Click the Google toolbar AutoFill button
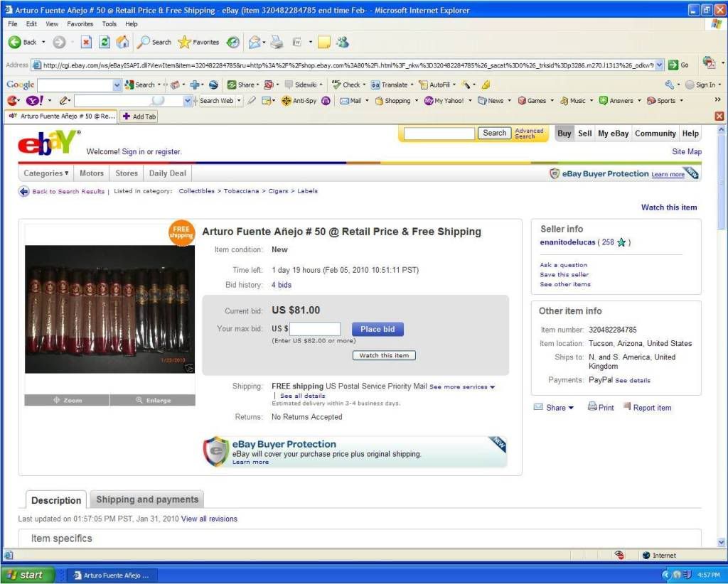728x584 pixels. tap(434, 85)
